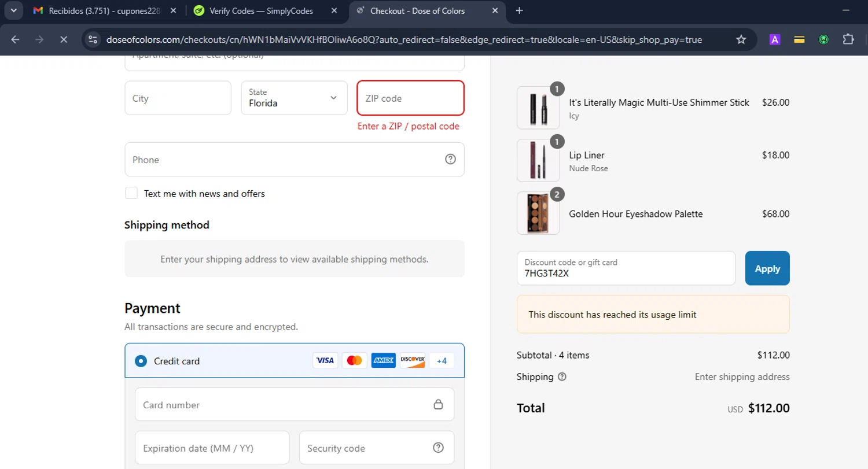
Task: Click the card number lock icon
Action: coord(438,404)
